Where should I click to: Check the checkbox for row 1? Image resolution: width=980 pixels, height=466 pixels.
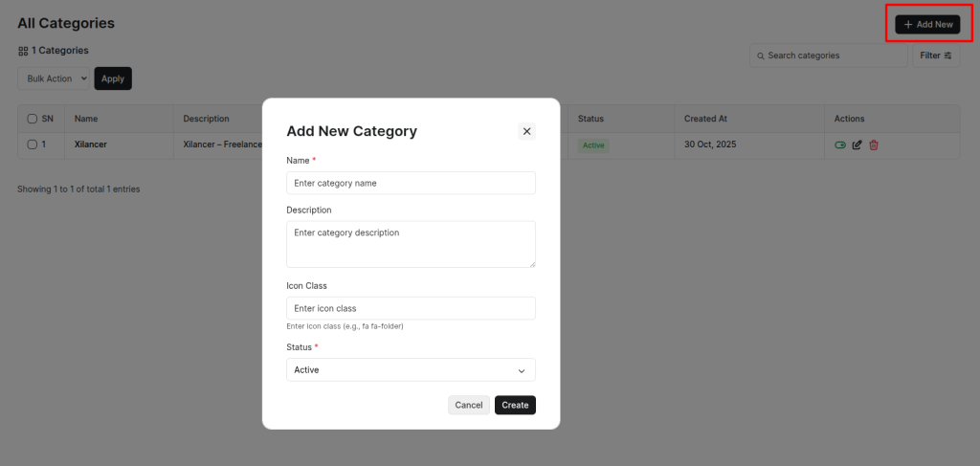[32, 144]
